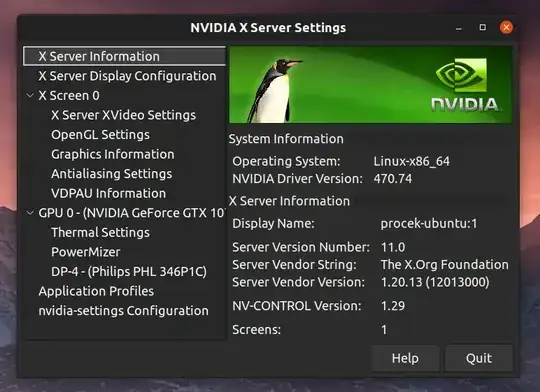Open Graphics Information page

pos(113,154)
